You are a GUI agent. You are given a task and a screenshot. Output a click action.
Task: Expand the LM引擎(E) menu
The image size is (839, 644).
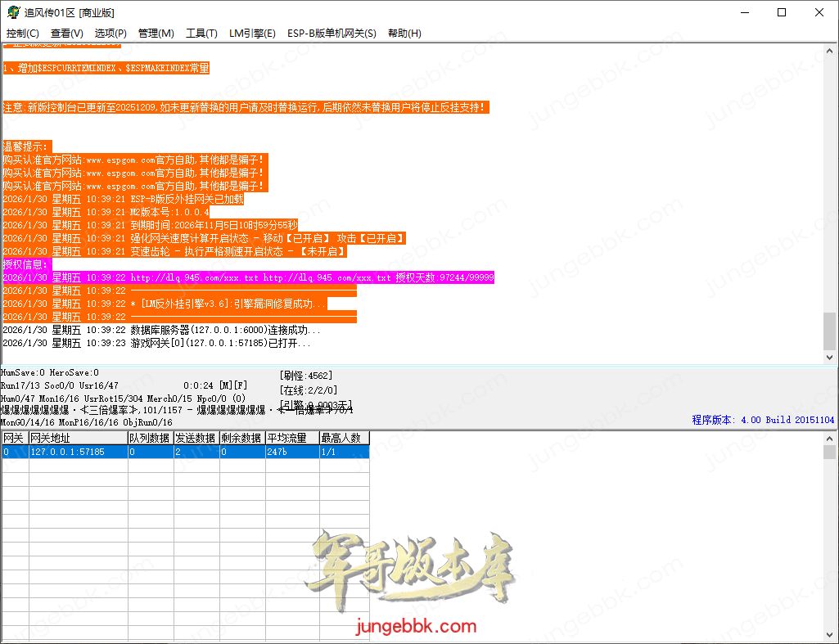[252, 34]
